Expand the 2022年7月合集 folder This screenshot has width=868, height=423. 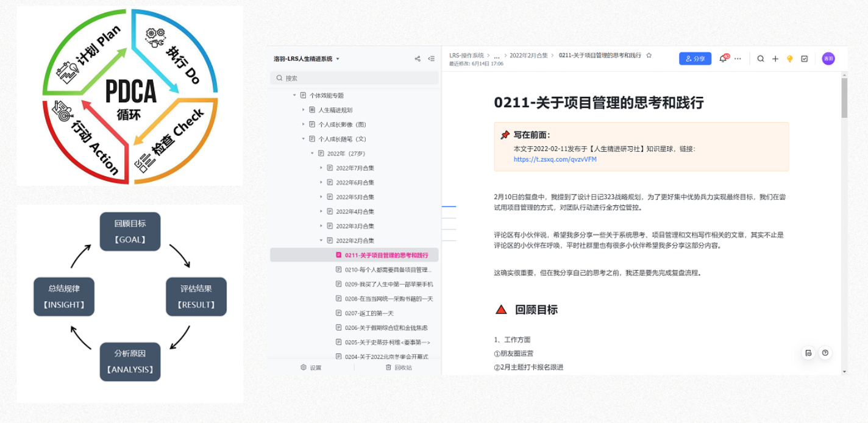tap(321, 168)
